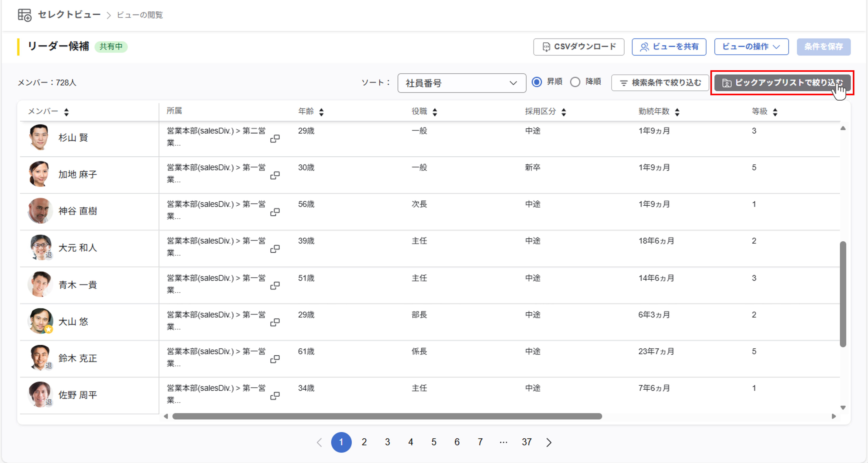Jump to page 37
Viewport: 868px width, 463px height.
click(x=526, y=442)
